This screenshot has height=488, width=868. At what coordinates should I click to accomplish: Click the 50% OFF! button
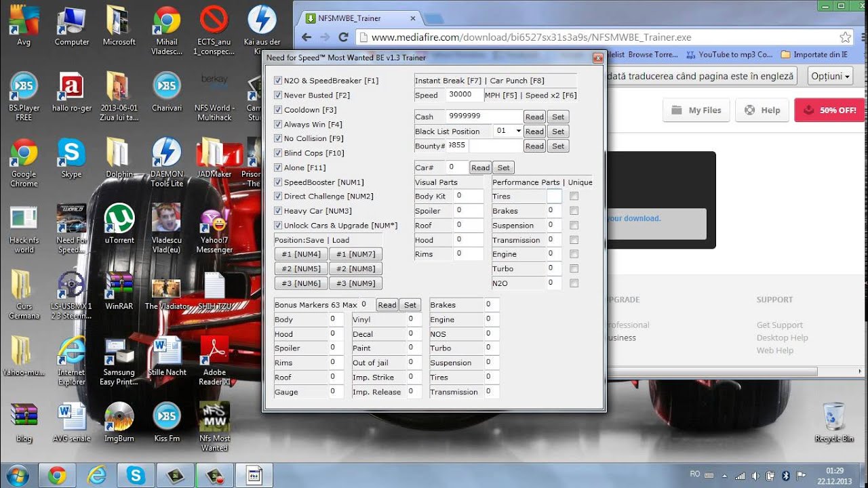click(829, 110)
